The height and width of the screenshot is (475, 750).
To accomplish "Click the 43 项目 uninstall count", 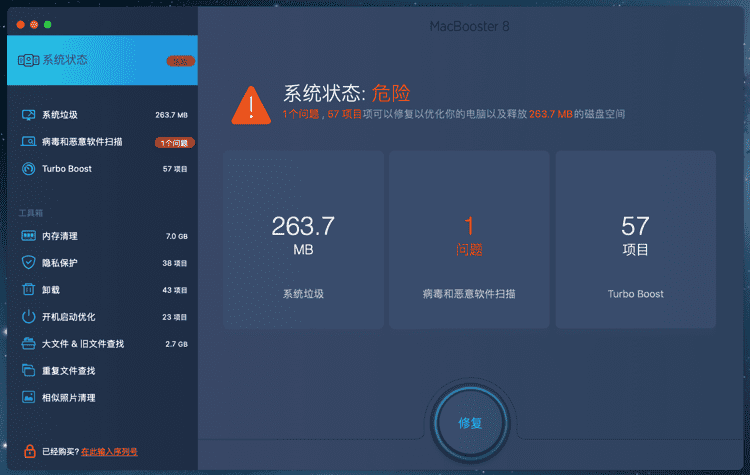I will pyautogui.click(x=175, y=290).
